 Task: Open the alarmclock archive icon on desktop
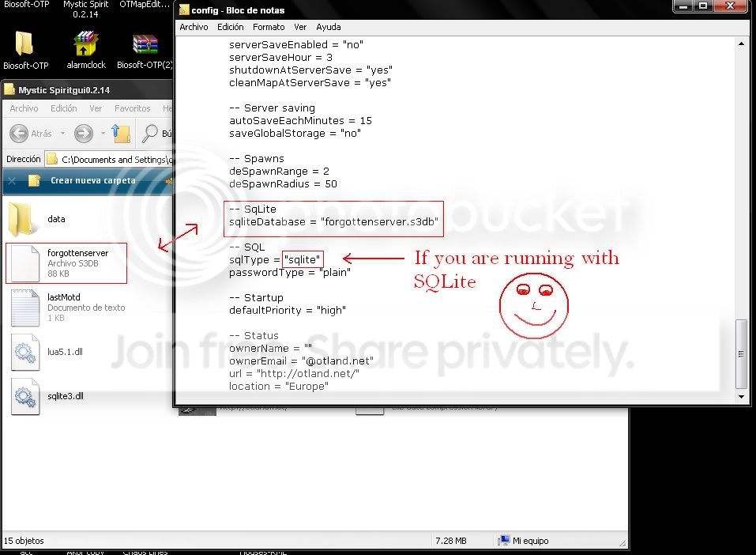pyautogui.click(x=86, y=43)
